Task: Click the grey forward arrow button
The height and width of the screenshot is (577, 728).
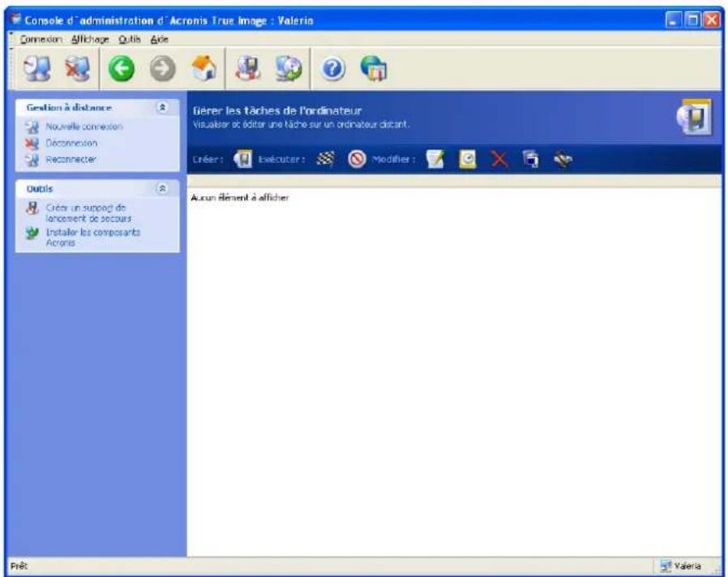Action: (162, 69)
